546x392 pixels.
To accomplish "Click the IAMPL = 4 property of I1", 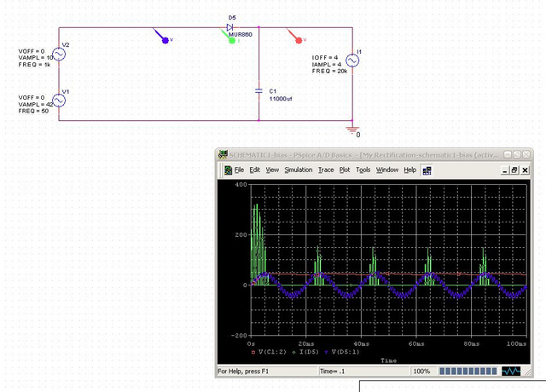I will [327, 65].
